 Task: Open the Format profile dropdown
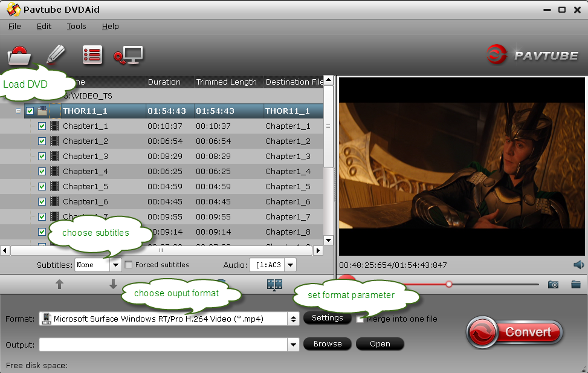[293, 319]
